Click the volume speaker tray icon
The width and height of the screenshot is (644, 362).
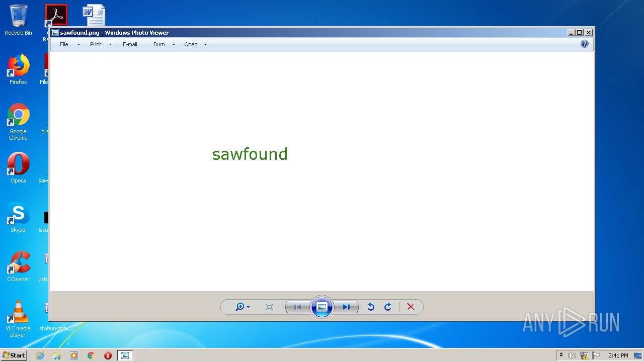pos(572,355)
